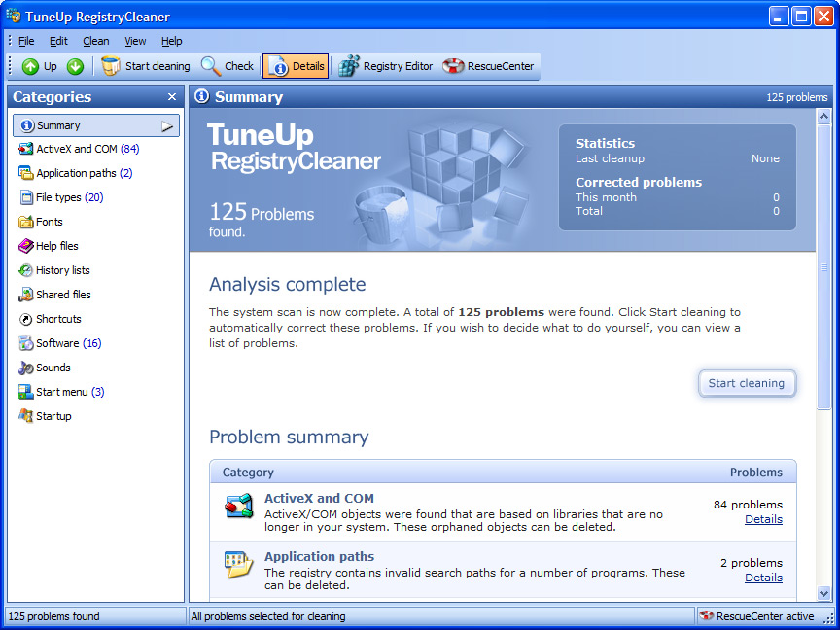
Task: Click the 'This month' statistics row
Action: [x=677, y=197]
